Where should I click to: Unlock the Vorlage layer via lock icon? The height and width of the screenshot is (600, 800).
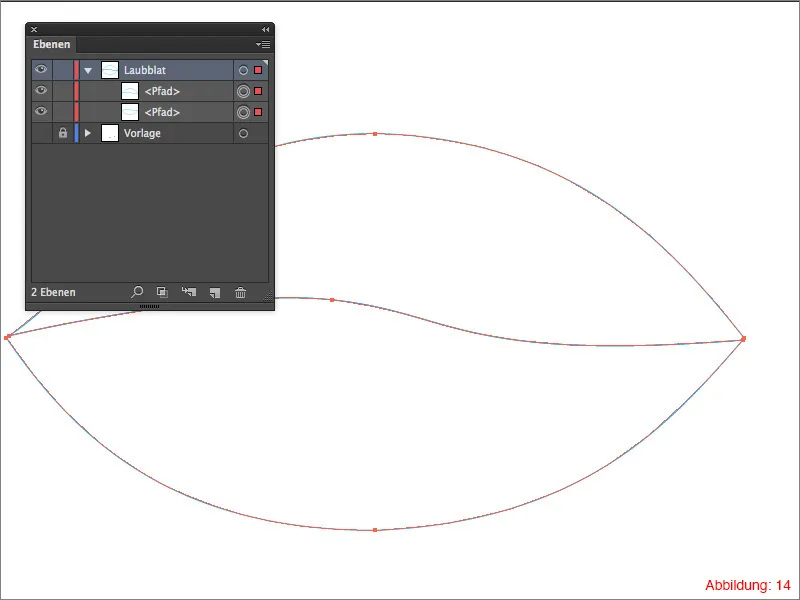63,133
